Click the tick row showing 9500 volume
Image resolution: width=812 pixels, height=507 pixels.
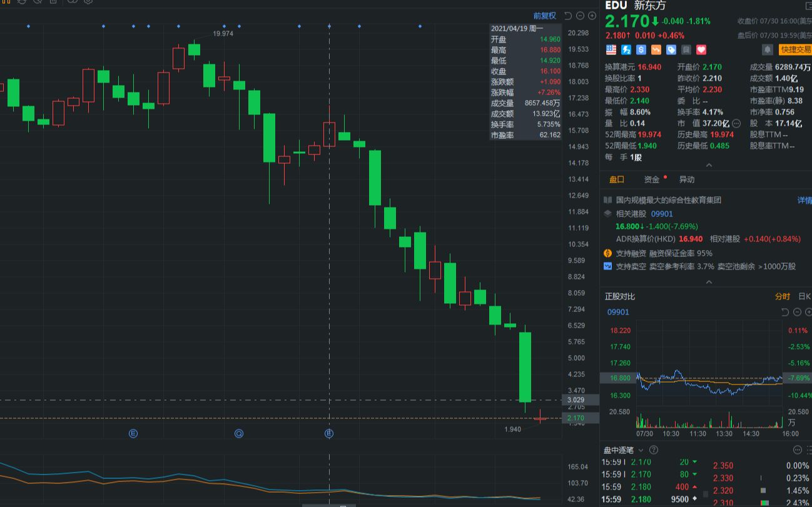tap(650, 499)
